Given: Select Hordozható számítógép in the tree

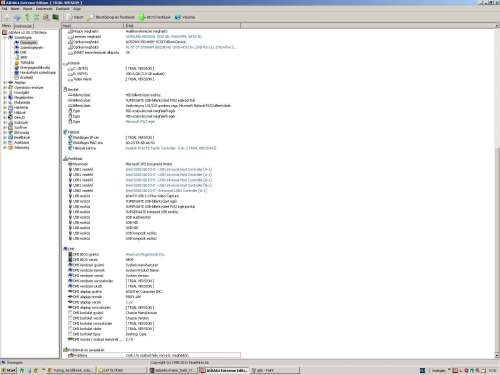Looking at the screenshot, I should [x=38, y=72].
